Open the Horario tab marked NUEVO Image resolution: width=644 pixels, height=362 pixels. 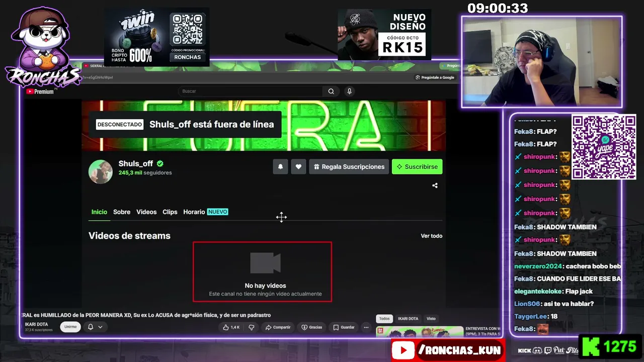pyautogui.click(x=206, y=212)
